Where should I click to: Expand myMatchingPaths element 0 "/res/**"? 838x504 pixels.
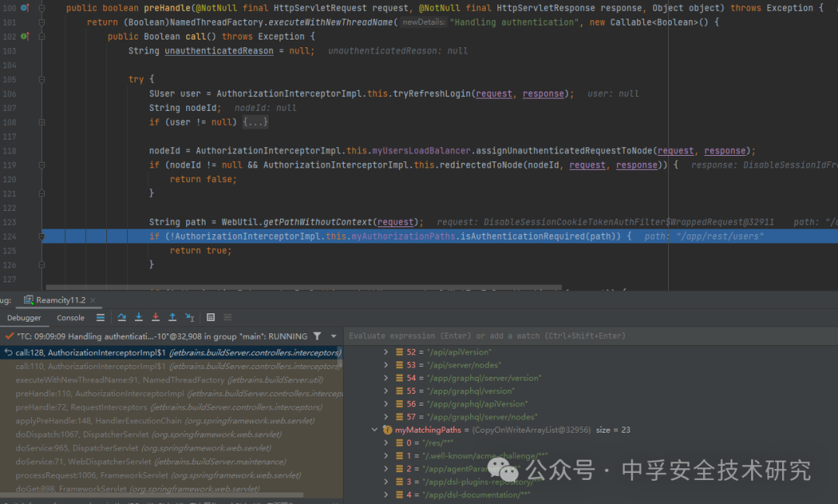(x=386, y=443)
